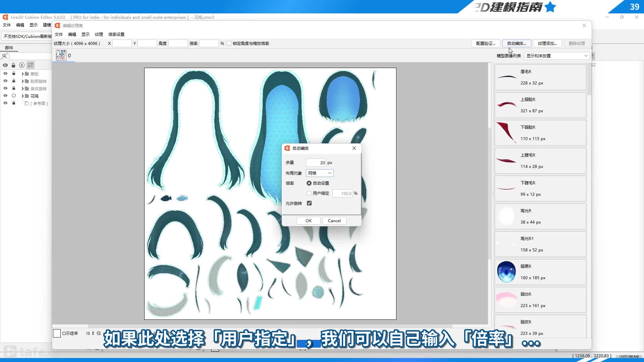Toggle the header visibility eye icon
644x362 pixels.
5,65
